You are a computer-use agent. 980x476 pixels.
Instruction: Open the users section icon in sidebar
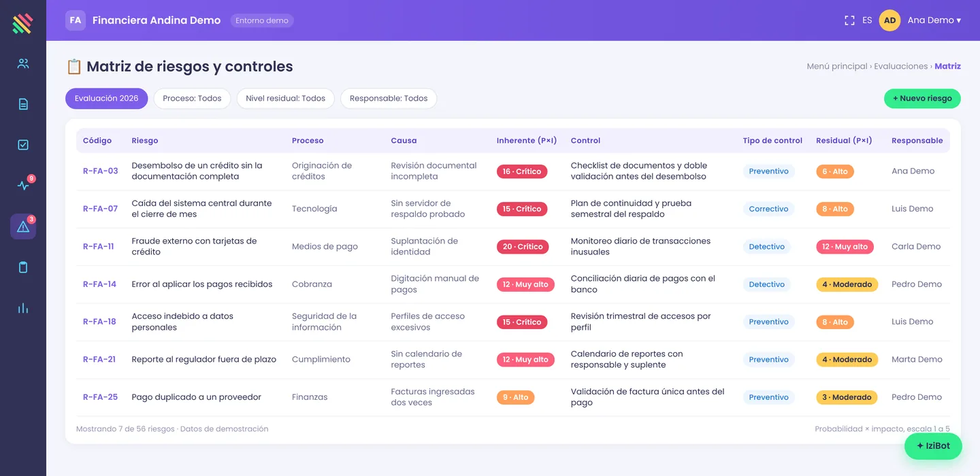coord(23,64)
